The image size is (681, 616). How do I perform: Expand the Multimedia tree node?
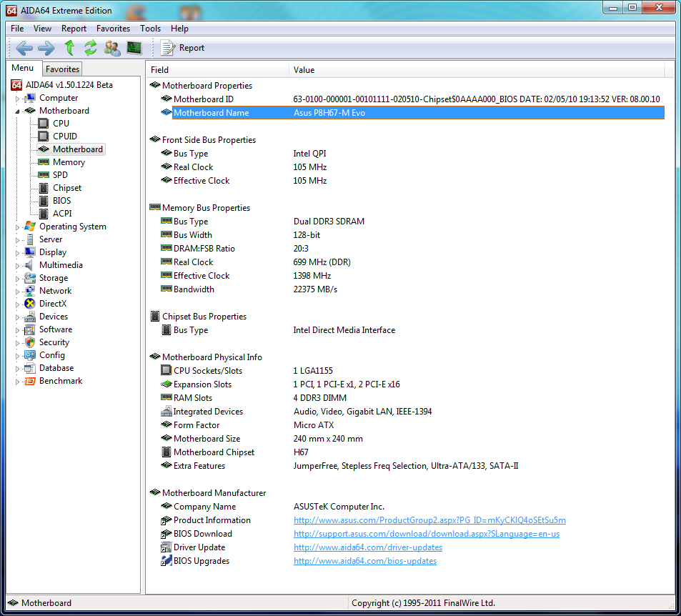tap(17, 266)
